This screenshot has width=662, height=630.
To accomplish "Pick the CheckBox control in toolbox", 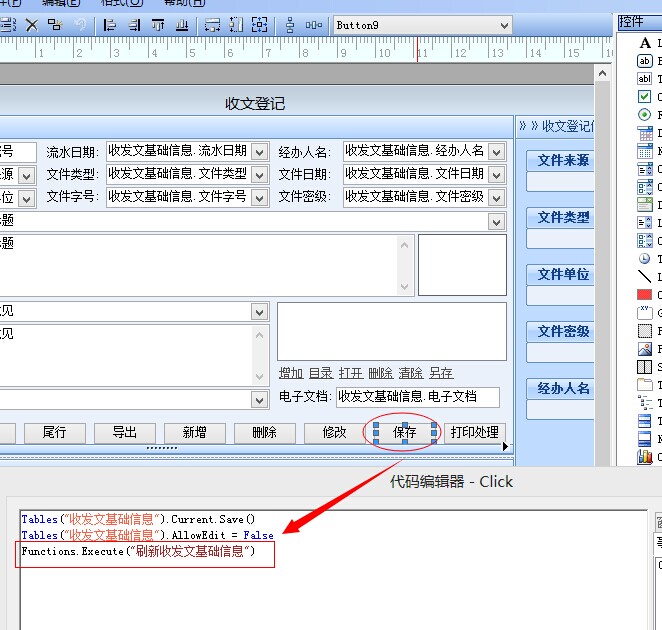I will [x=645, y=97].
